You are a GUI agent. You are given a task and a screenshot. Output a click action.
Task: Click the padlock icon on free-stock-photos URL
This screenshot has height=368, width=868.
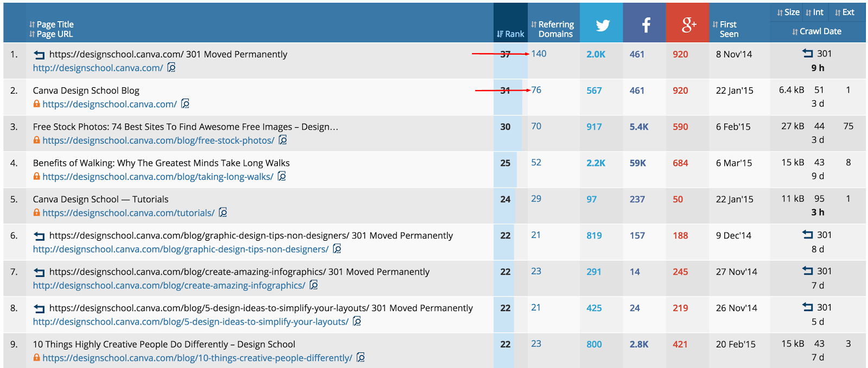click(x=36, y=140)
